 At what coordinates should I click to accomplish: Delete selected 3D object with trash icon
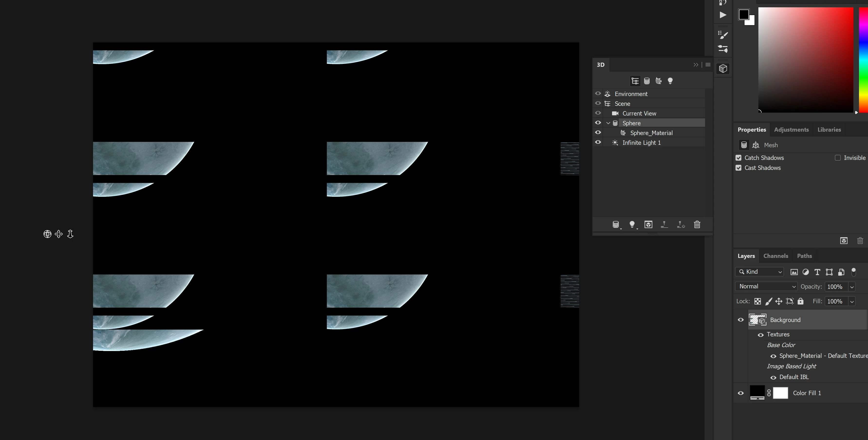697,225
